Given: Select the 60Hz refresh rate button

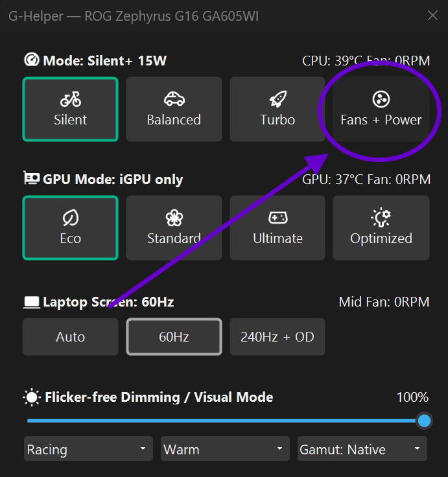Looking at the screenshot, I should tap(174, 337).
